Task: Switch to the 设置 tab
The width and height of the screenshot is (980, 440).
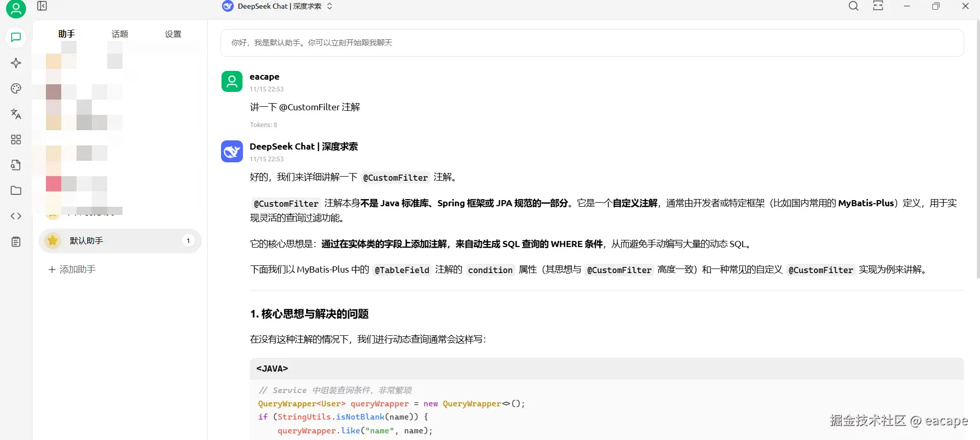Action: click(173, 34)
